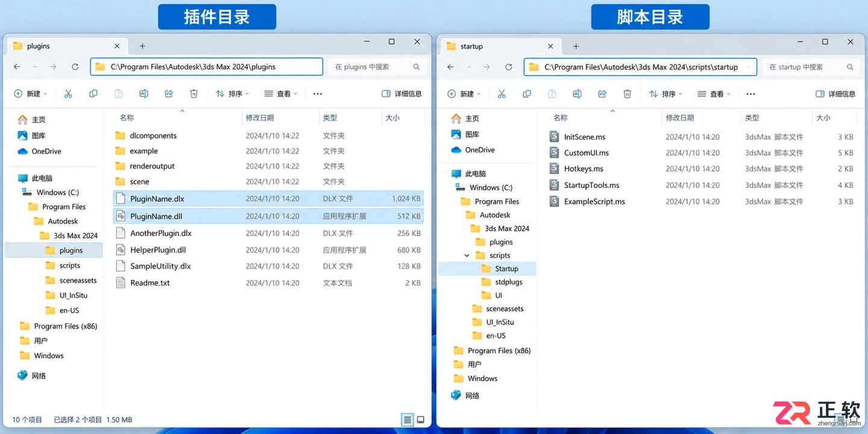The image size is (868, 434).
Task: Open the 新建 dropdown in startup window
Action: tap(464, 93)
